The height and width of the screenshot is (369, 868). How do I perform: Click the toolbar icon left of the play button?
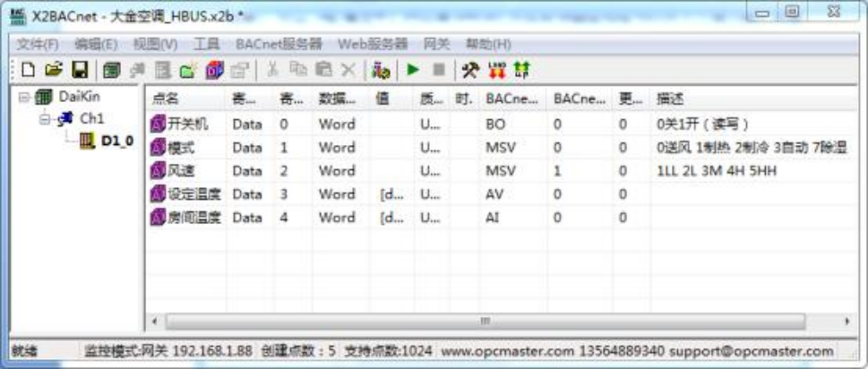(381, 70)
